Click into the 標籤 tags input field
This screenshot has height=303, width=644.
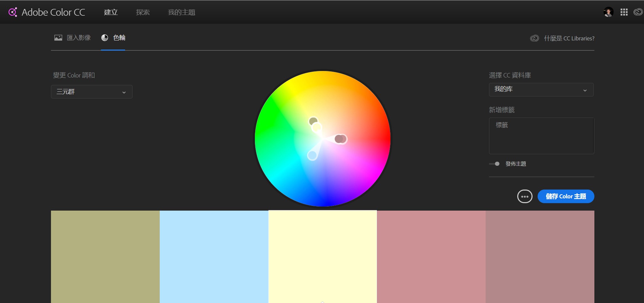pyautogui.click(x=541, y=136)
